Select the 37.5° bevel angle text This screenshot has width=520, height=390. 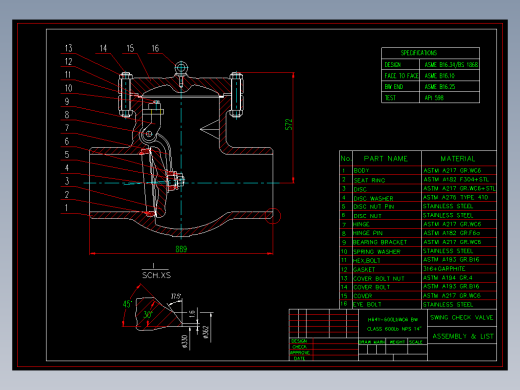pyautogui.click(x=176, y=296)
